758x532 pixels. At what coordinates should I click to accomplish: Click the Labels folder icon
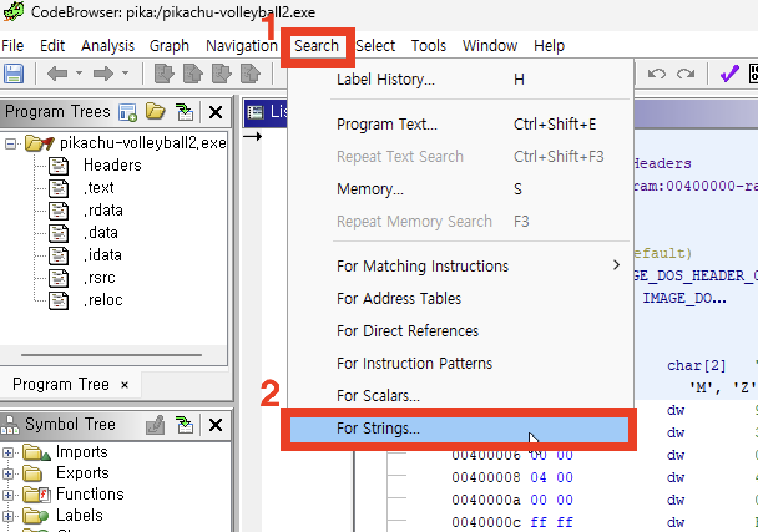[x=36, y=516]
